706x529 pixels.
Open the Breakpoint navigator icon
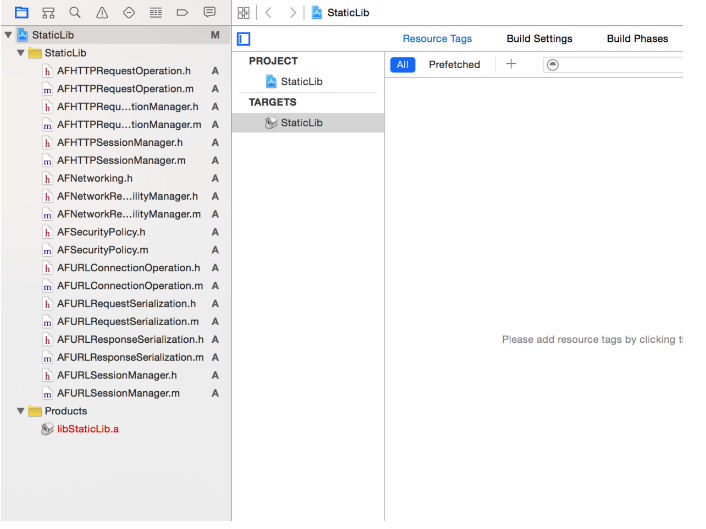coord(182,13)
